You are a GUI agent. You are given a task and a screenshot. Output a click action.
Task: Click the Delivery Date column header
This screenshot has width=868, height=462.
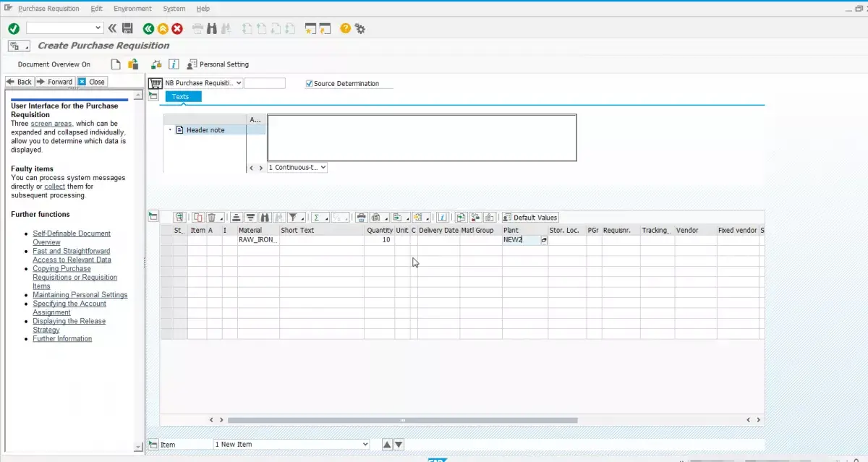pyautogui.click(x=438, y=230)
